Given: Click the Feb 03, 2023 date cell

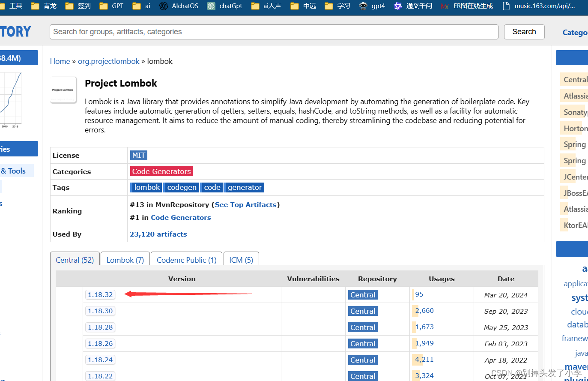Looking at the screenshot, I should [x=506, y=344].
